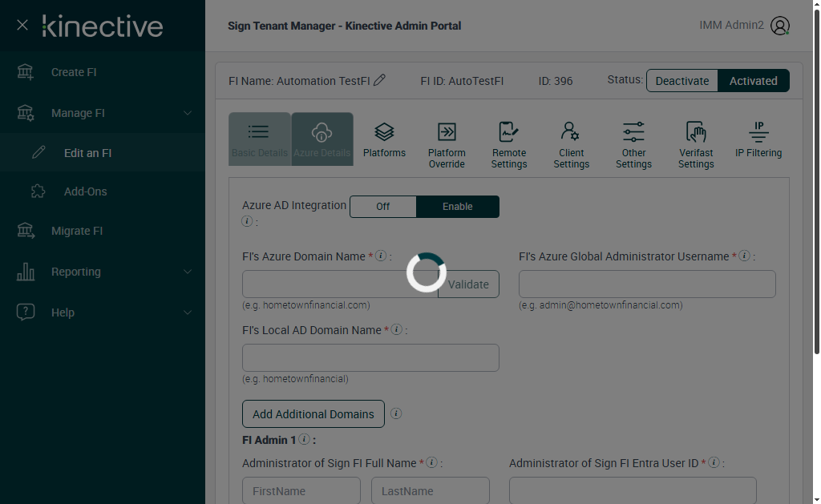Show info for FI's Local AD Domain Name

[396, 329]
